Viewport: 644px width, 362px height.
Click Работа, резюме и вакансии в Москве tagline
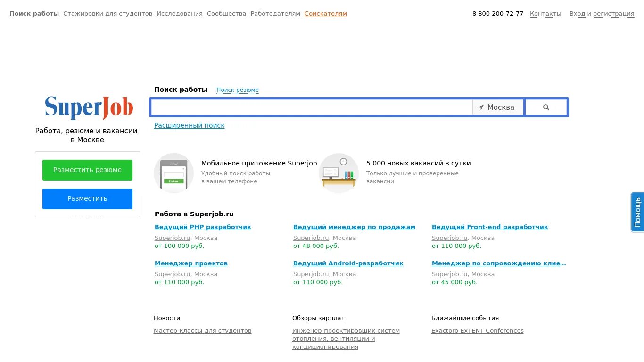click(86, 135)
